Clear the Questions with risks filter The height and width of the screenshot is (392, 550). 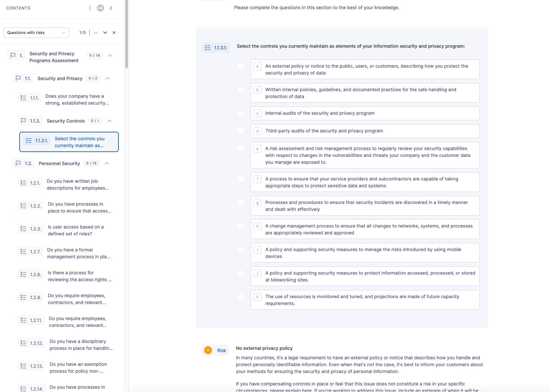point(114,33)
